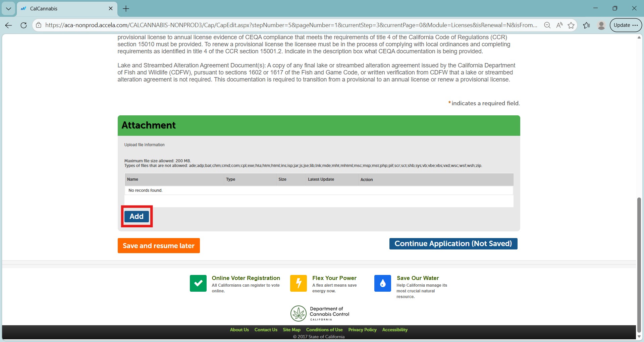Click the Save Our Water droplet icon
The image size is (644, 342).
(x=383, y=283)
